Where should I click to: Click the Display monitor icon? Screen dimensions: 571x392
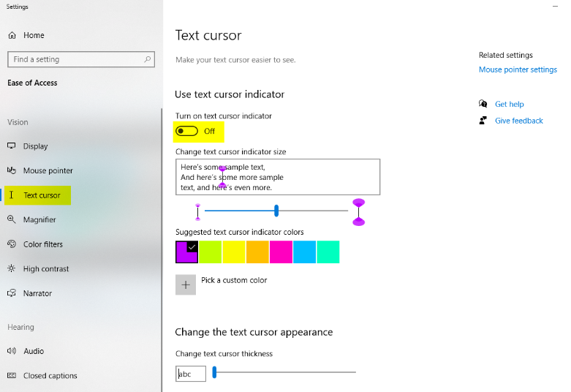(x=12, y=146)
